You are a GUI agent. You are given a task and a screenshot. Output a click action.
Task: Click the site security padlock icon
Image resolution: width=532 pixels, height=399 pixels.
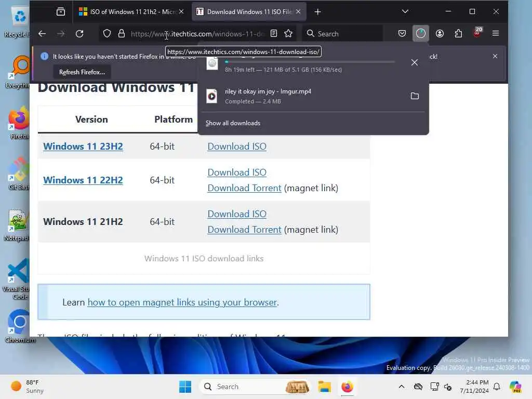[x=122, y=34]
